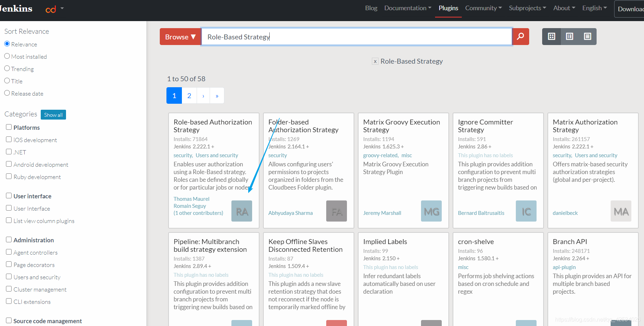Jump to last results page

tap(217, 96)
